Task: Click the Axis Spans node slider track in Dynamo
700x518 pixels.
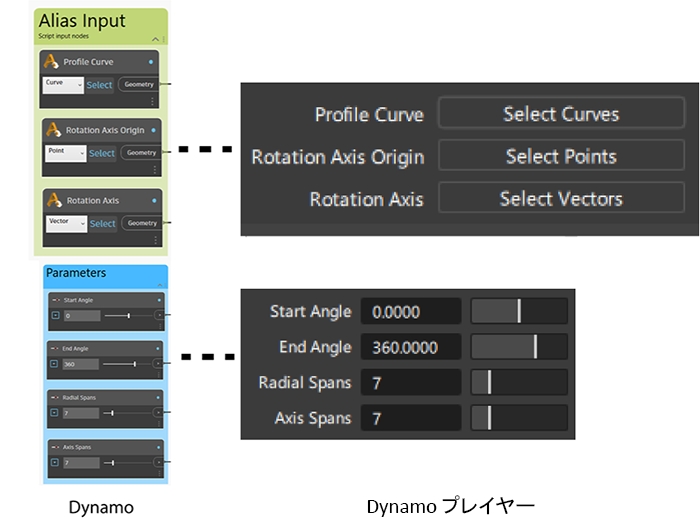Action: click(x=128, y=463)
